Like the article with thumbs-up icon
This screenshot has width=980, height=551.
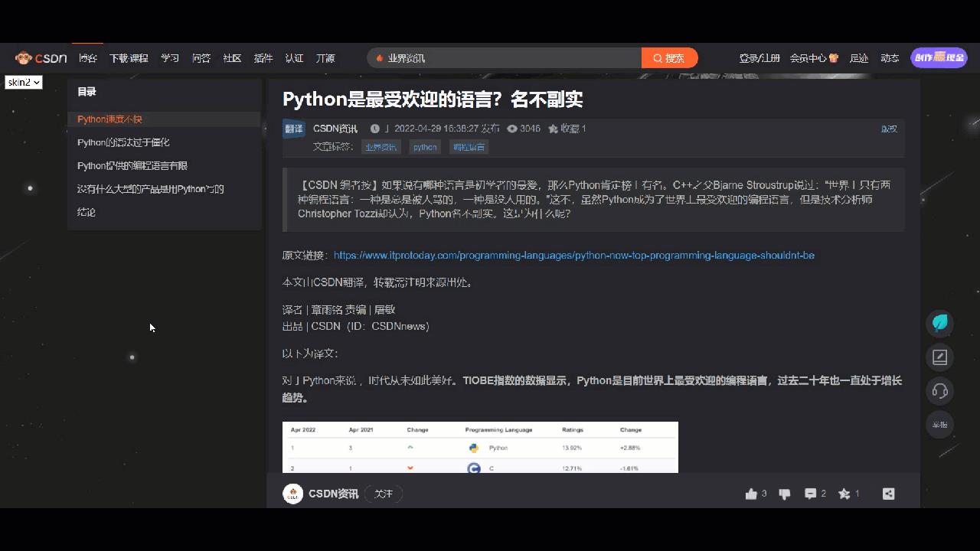[x=751, y=494]
